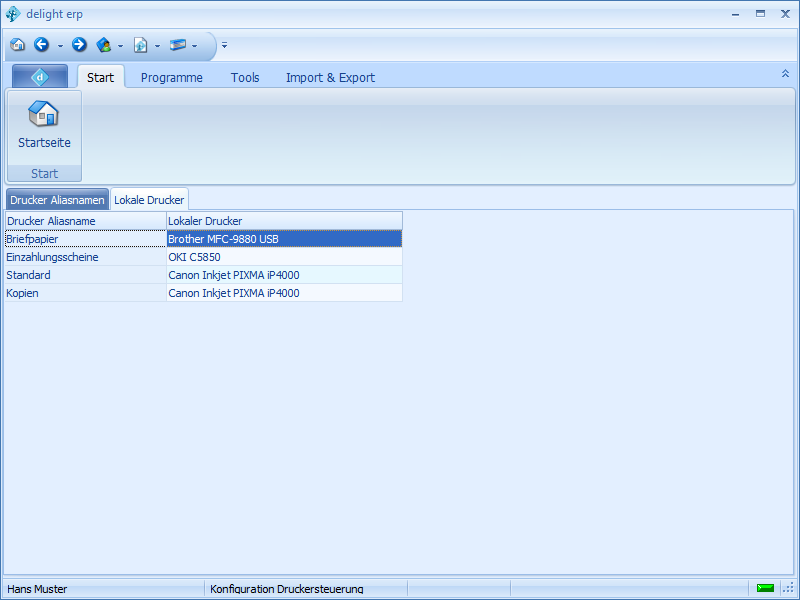
Task: Open the delight application menu button
Action: coord(40,77)
